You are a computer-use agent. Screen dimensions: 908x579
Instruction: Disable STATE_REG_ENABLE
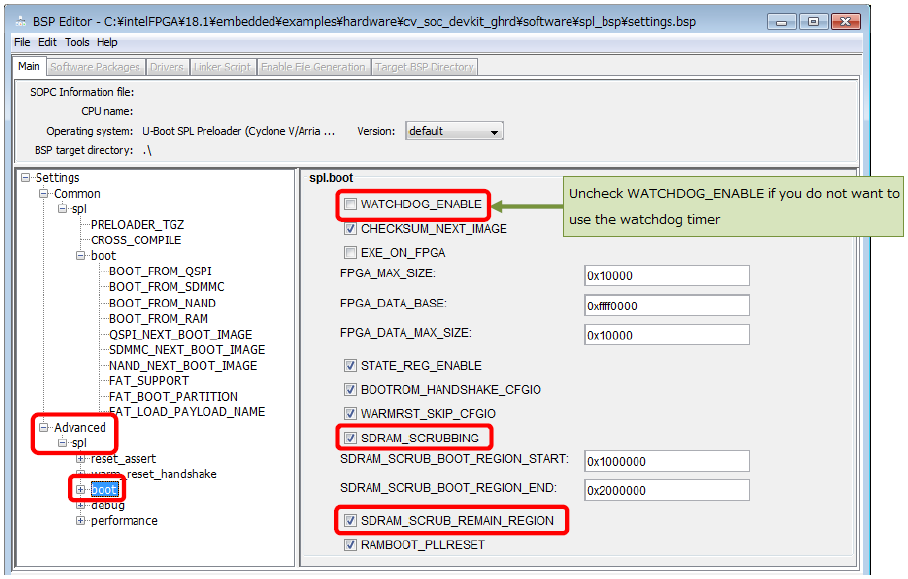pos(351,365)
